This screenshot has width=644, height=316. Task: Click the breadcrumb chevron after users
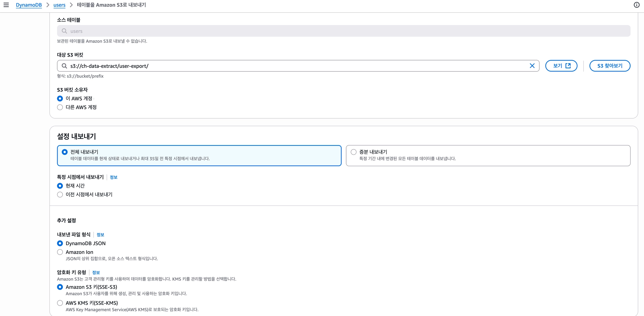coord(71,5)
